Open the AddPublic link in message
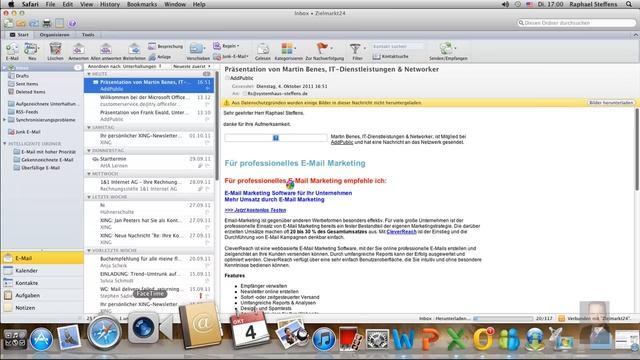640x360 pixels. tap(342, 142)
